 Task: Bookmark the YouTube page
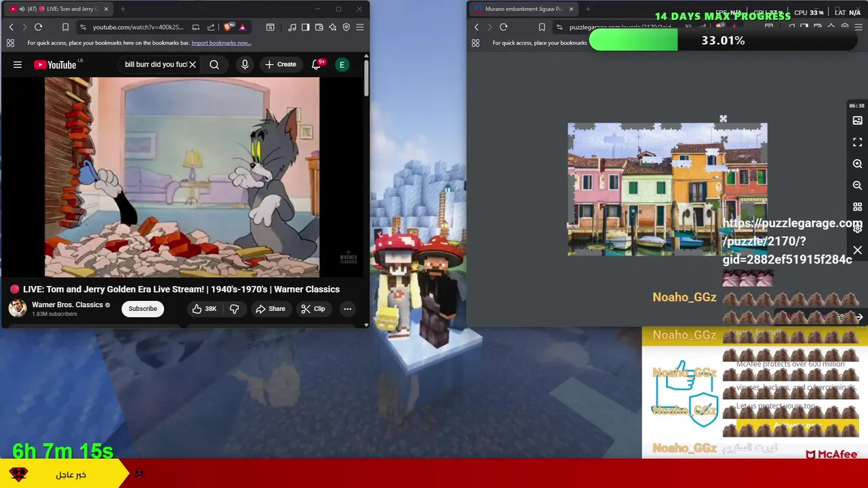tap(65, 27)
